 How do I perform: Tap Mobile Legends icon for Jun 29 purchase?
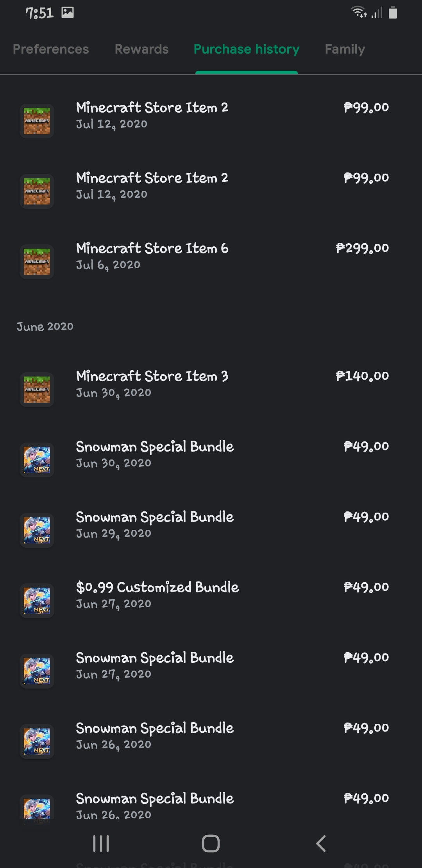coord(37,530)
